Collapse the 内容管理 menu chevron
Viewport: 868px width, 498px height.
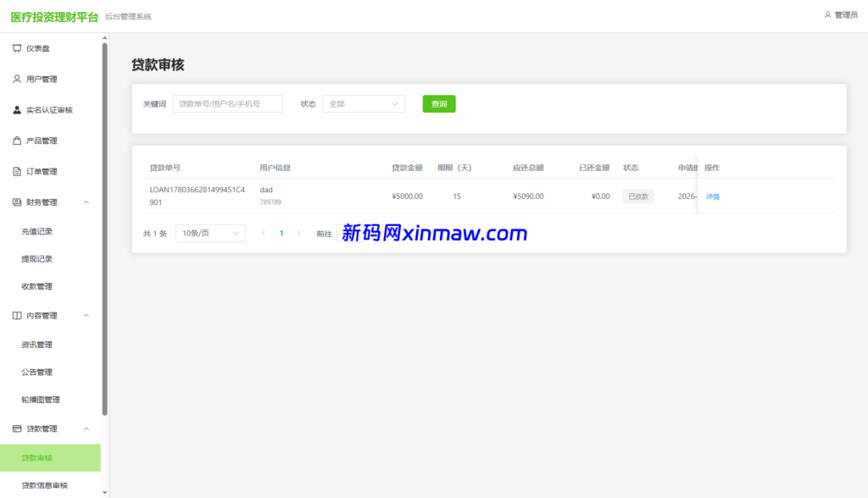coord(86,315)
